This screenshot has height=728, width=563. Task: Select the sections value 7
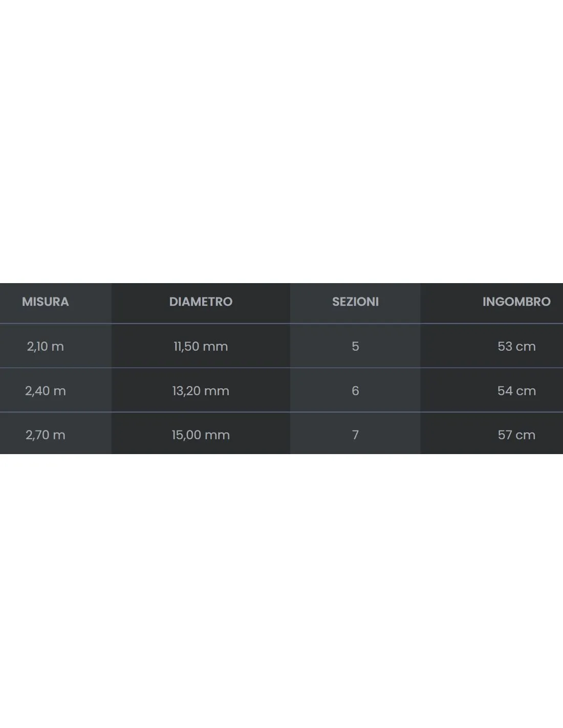[x=355, y=435]
